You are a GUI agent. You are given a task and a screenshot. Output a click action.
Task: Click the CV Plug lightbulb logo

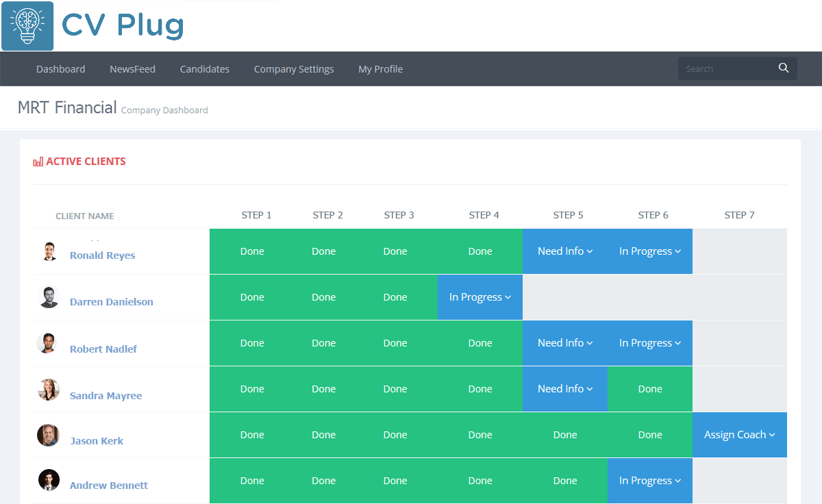[27, 26]
